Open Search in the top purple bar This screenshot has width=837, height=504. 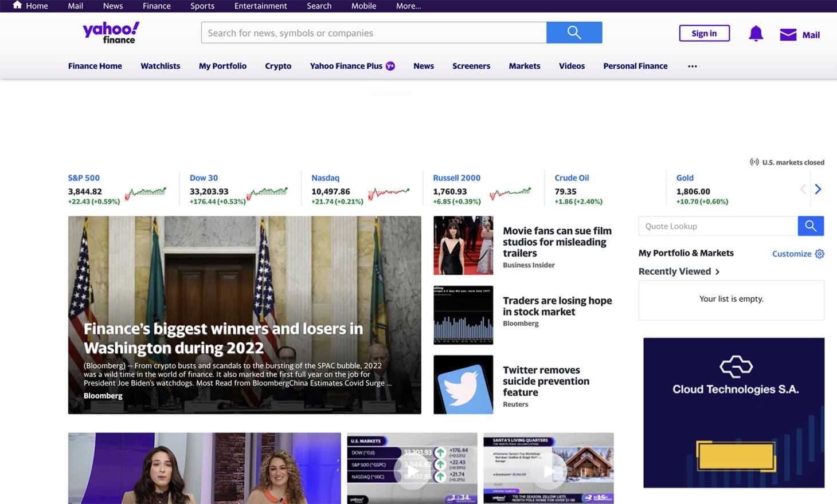click(319, 6)
